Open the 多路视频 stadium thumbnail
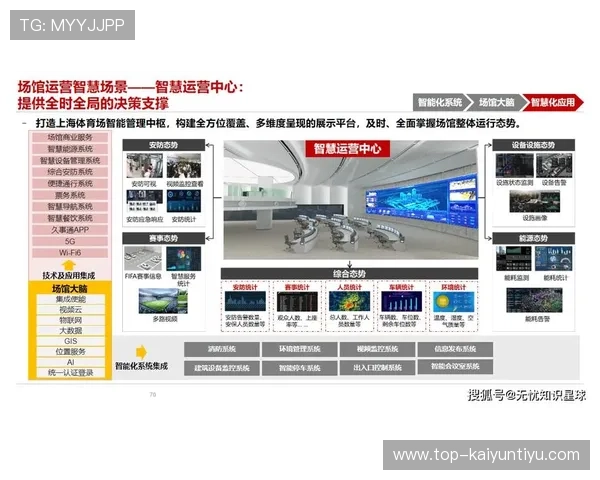The height and width of the screenshot is (480, 600). pyautogui.click(x=163, y=301)
